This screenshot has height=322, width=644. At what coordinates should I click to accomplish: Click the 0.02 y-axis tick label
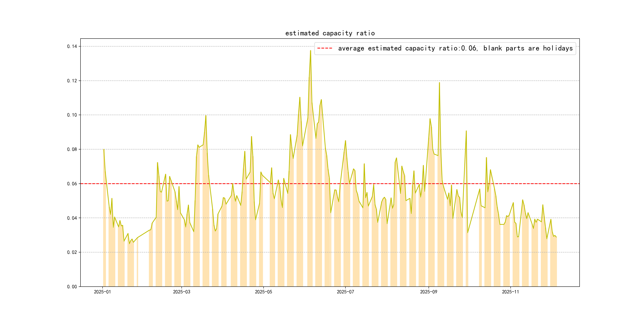point(72,252)
